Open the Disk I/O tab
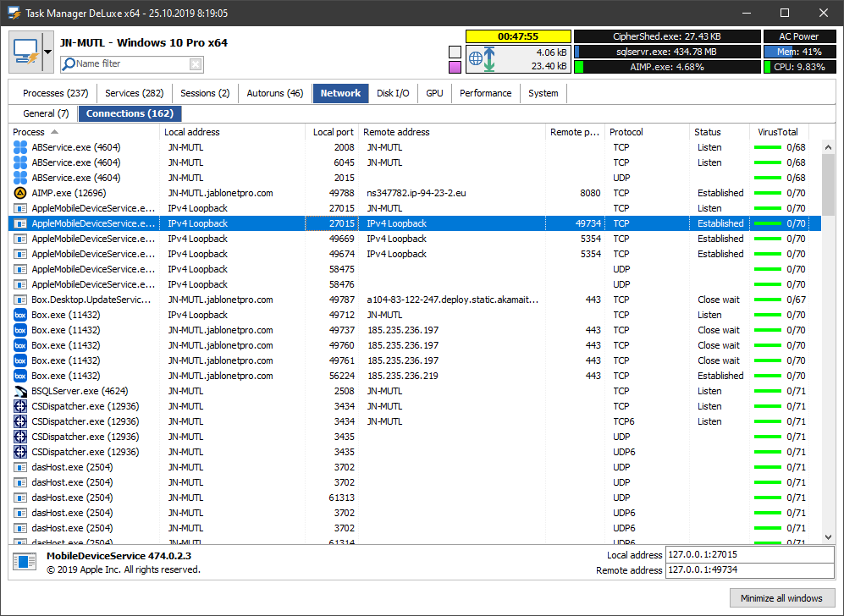 click(x=393, y=93)
